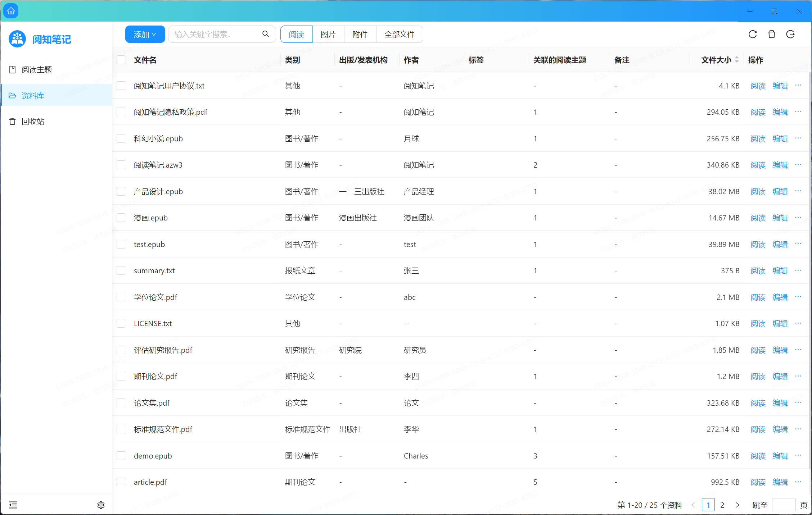The width and height of the screenshot is (812, 515).
Task: Toggle the select-all header checkbox
Action: click(x=121, y=60)
